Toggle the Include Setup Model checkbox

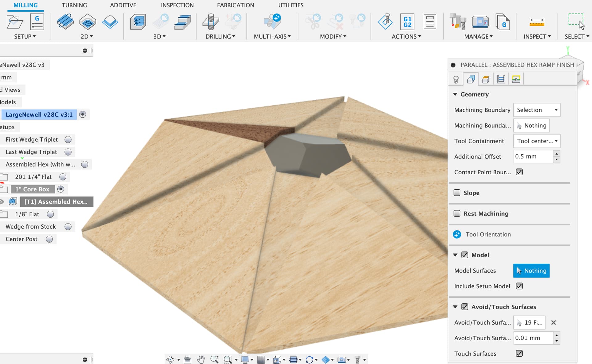click(x=519, y=286)
